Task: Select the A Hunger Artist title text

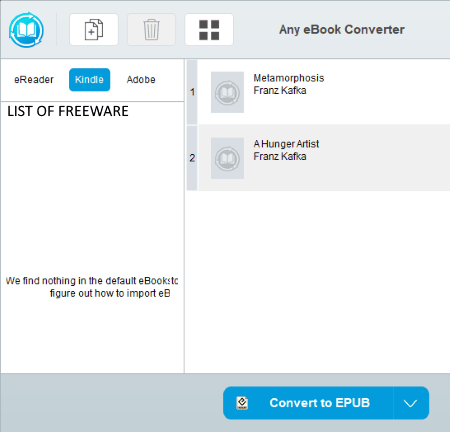Action: (x=286, y=144)
